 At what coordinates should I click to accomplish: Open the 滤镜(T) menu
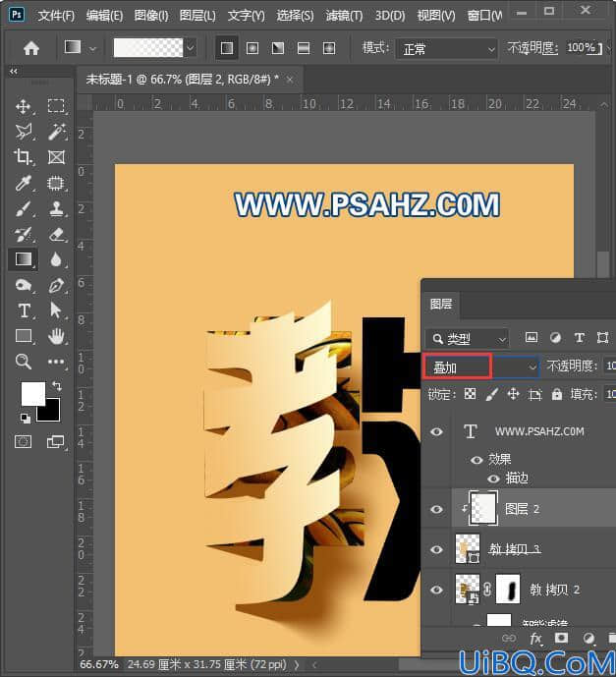344,16
